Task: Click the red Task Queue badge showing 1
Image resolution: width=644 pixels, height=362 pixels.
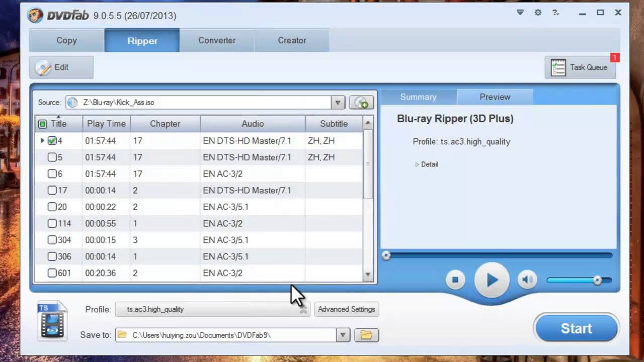Action: [614, 58]
